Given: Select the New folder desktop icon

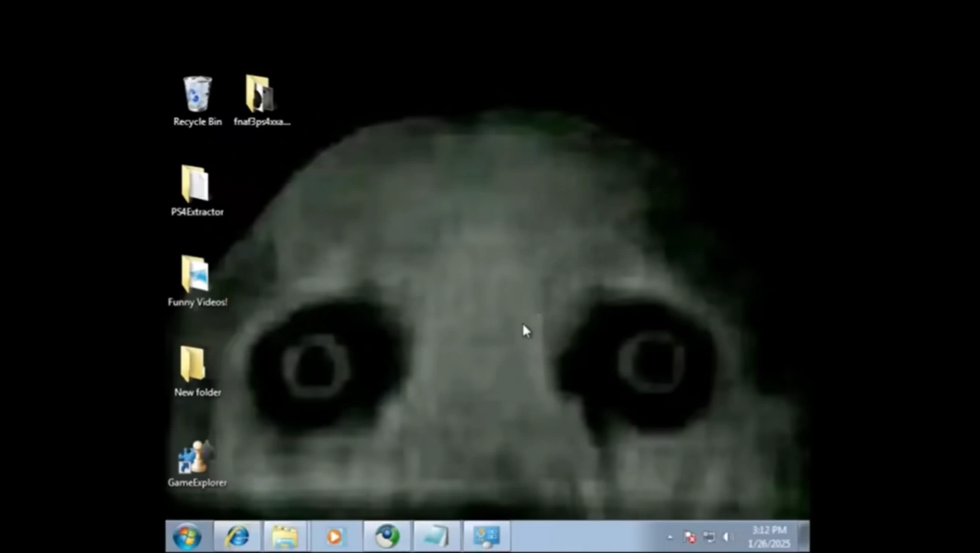Looking at the screenshot, I should pyautogui.click(x=197, y=372).
